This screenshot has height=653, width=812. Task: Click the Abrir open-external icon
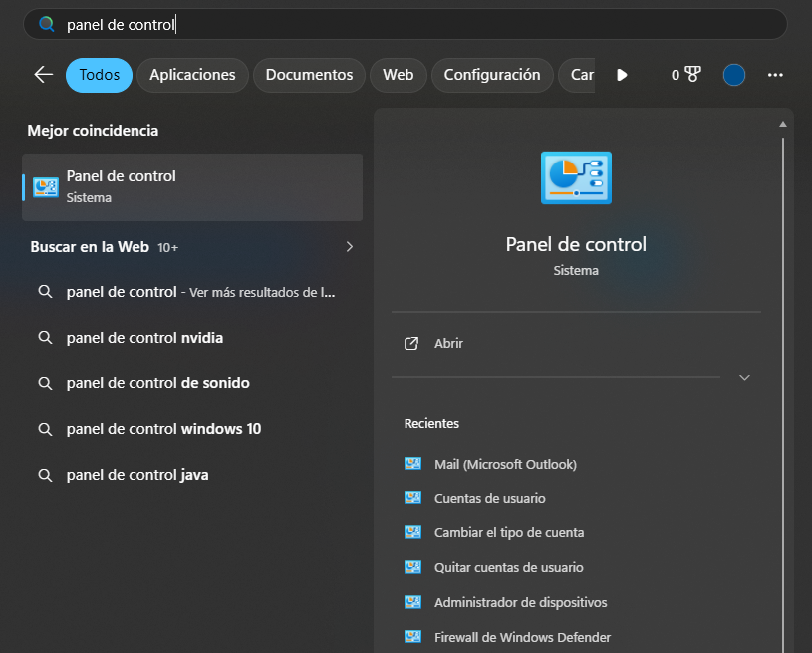point(411,343)
